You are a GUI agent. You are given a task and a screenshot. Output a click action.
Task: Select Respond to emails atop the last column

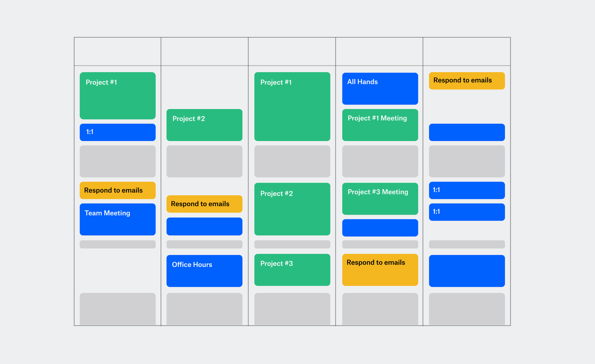point(467,81)
